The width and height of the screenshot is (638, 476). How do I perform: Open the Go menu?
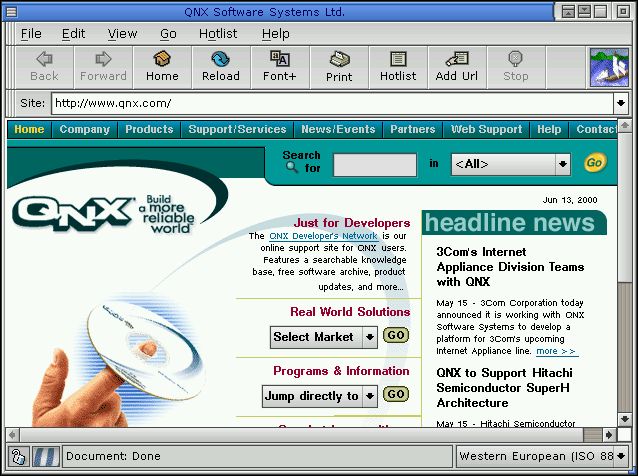pyautogui.click(x=168, y=34)
